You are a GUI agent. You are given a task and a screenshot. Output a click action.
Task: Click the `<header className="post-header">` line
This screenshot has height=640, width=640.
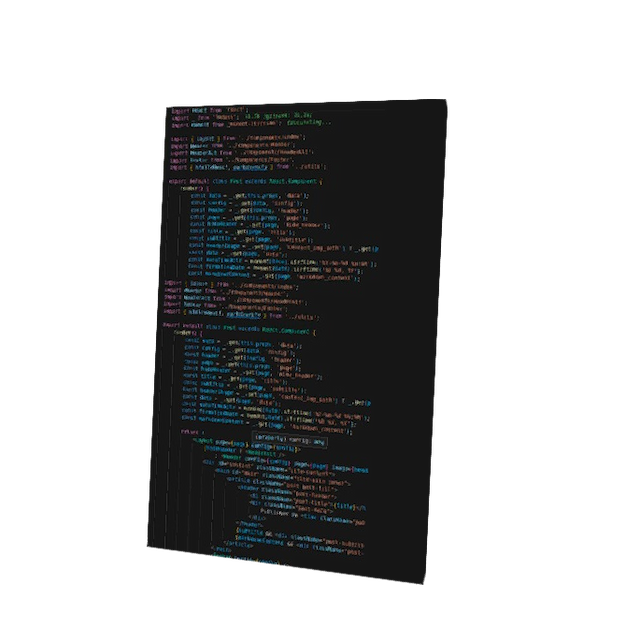tap(287, 491)
